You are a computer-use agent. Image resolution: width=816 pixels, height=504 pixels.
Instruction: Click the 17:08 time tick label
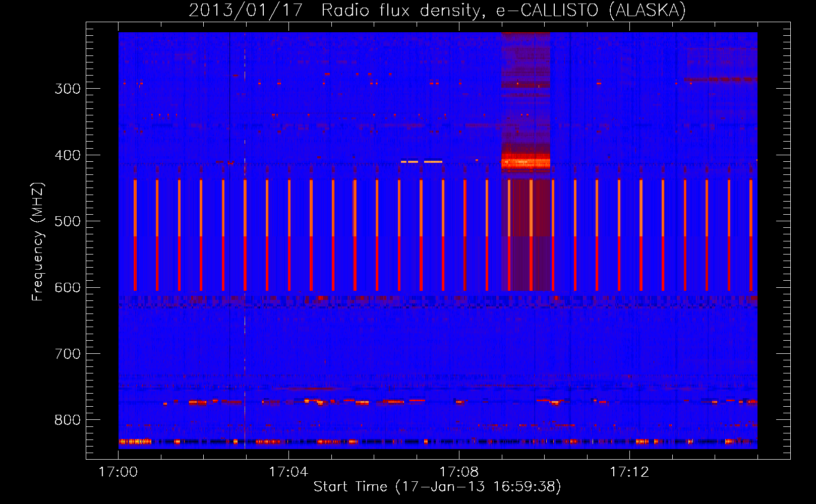click(459, 472)
